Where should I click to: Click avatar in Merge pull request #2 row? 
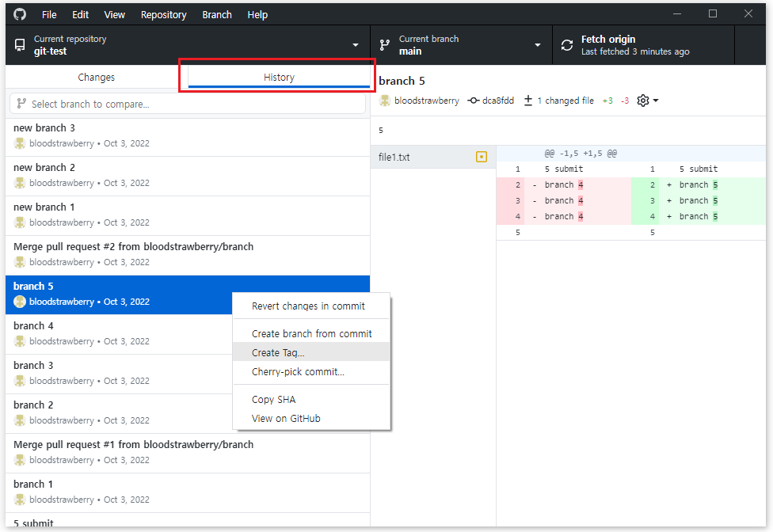tap(20, 262)
